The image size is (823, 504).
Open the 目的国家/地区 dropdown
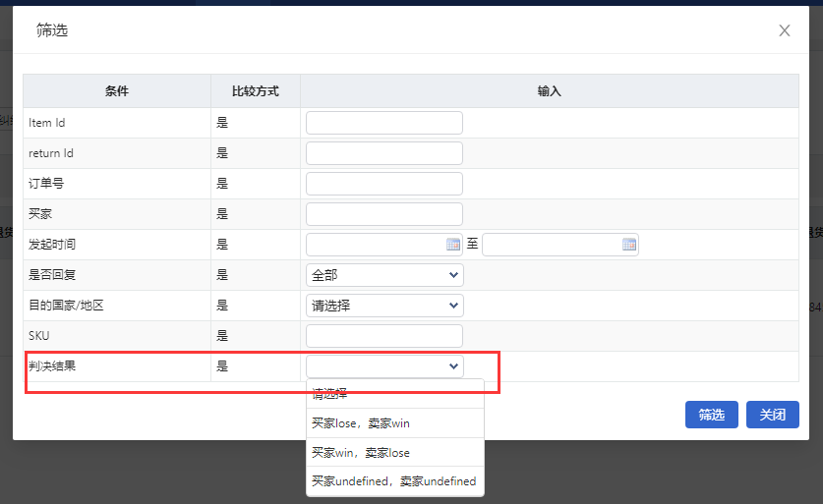pos(384,306)
